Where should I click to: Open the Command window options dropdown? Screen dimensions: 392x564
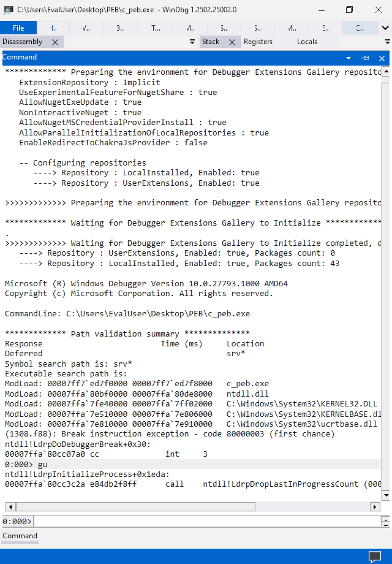click(x=349, y=58)
